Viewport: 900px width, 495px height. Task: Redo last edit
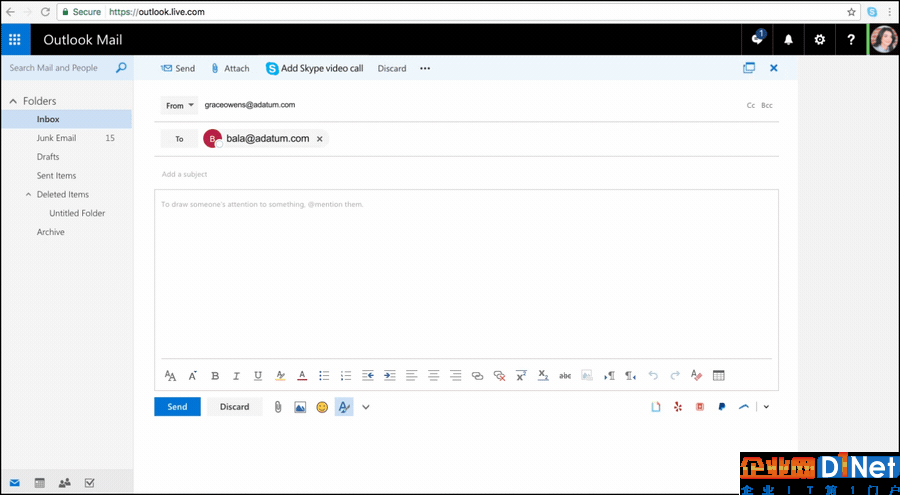[x=675, y=376]
